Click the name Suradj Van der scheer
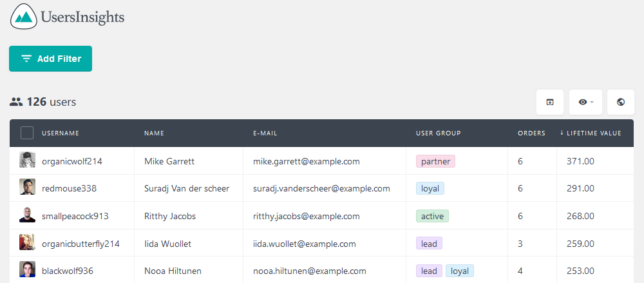This screenshot has height=283, width=644. pos(187,189)
